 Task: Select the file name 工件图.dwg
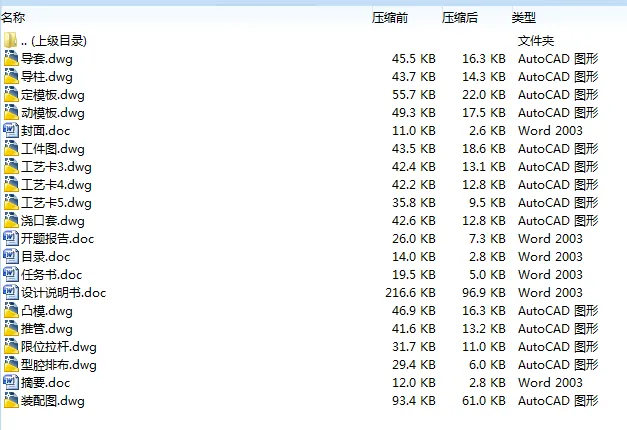[x=53, y=149]
